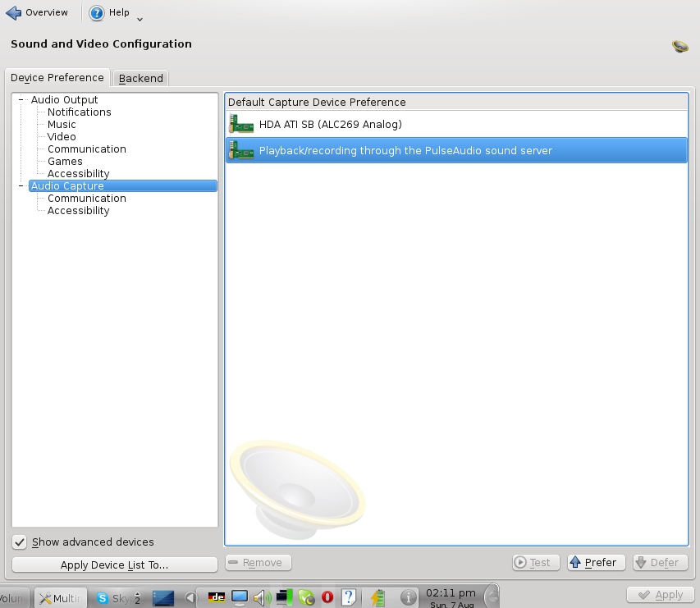Screen dimensions: 700x608
Task: Click the Skype icon in the taskbar
Action: tap(103, 598)
